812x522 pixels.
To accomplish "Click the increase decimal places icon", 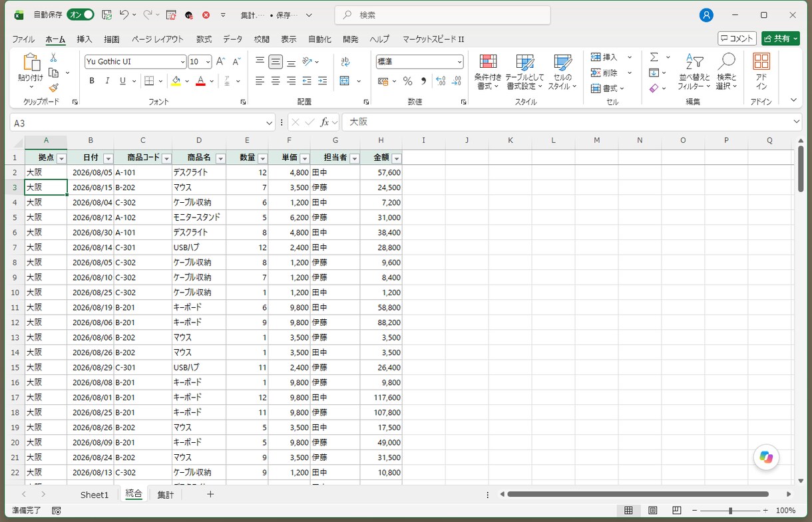I will pyautogui.click(x=441, y=81).
